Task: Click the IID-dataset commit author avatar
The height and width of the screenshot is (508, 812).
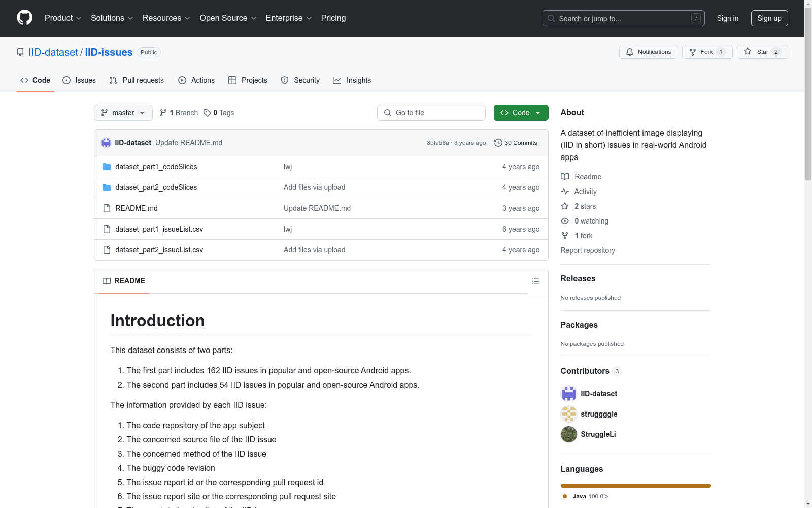Action: (106, 143)
